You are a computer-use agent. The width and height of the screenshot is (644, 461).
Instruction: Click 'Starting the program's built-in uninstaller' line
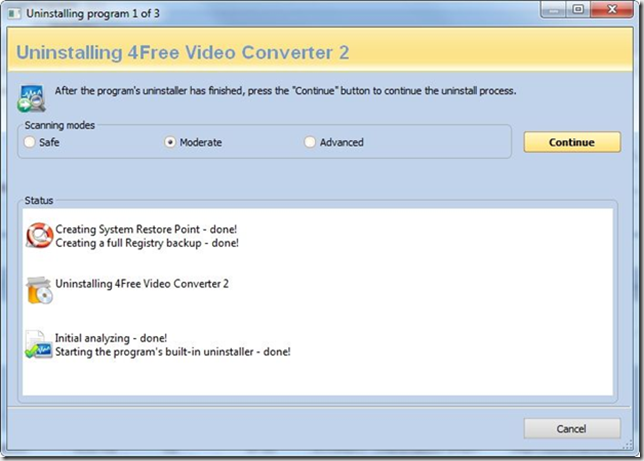tap(173, 352)
